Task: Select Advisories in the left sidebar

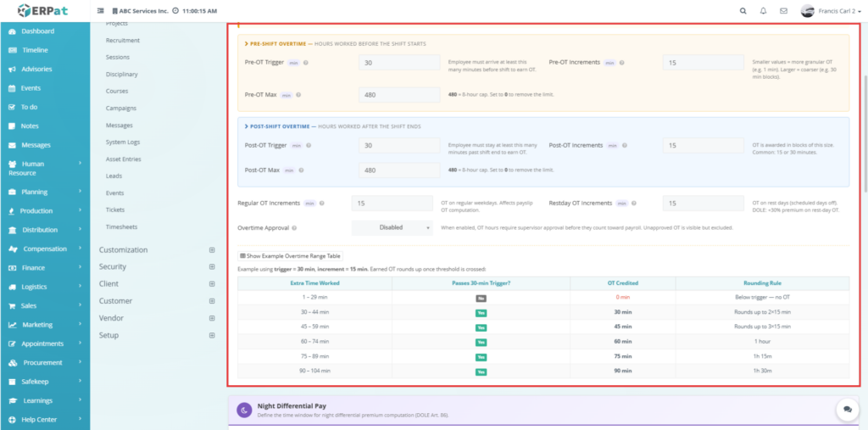Action: tap(36, 69)
